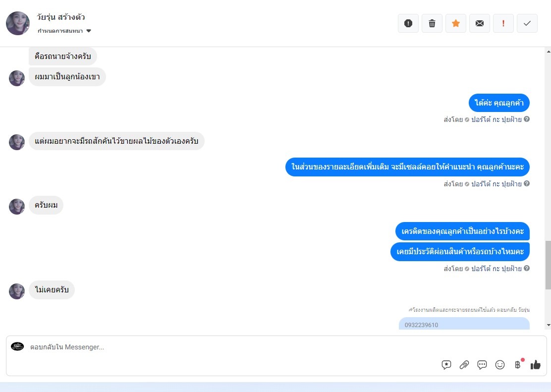Delete conversation using trash icon
Viewport: 551px width, 392px height.
click(432, 23)
